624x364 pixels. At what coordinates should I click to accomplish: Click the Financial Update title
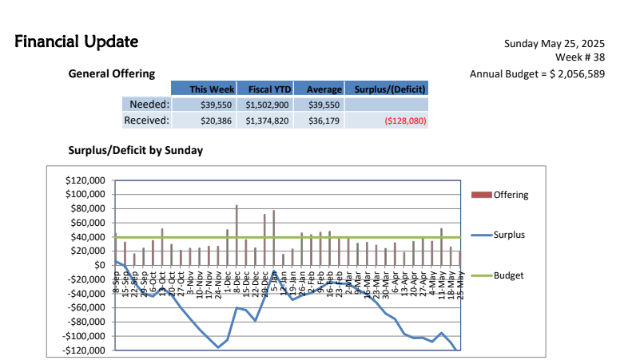coord(76,42)
